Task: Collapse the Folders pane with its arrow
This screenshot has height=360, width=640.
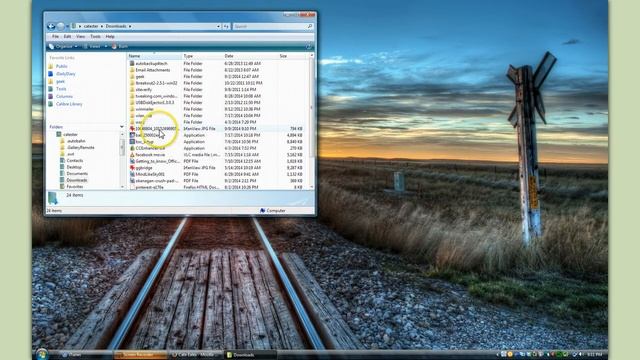Action: coord(122,127)
